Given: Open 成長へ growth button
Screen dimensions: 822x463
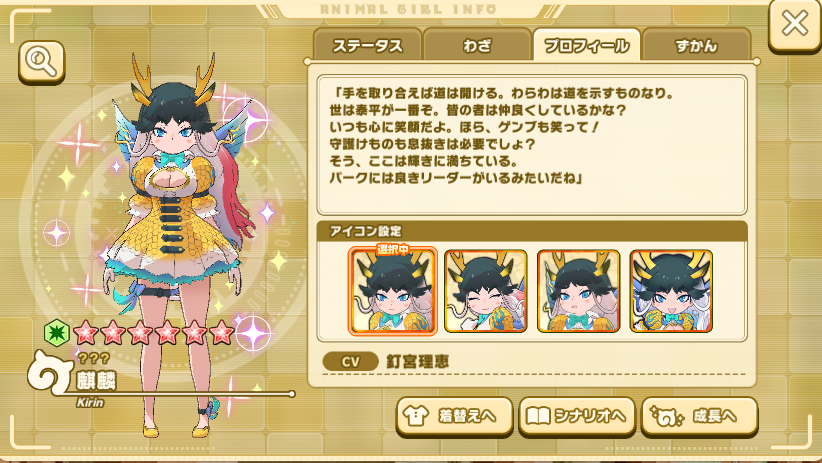Looking at the screenshot, I should point(699,416).
